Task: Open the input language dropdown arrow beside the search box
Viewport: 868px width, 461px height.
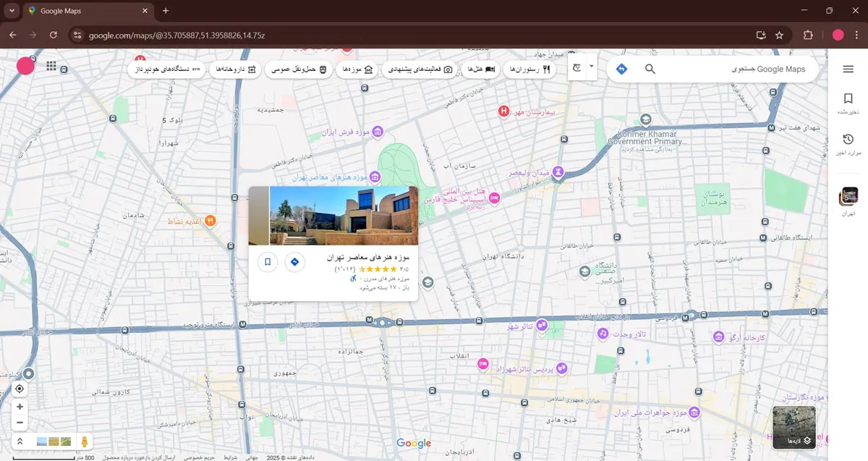Action: pos(592,66)
